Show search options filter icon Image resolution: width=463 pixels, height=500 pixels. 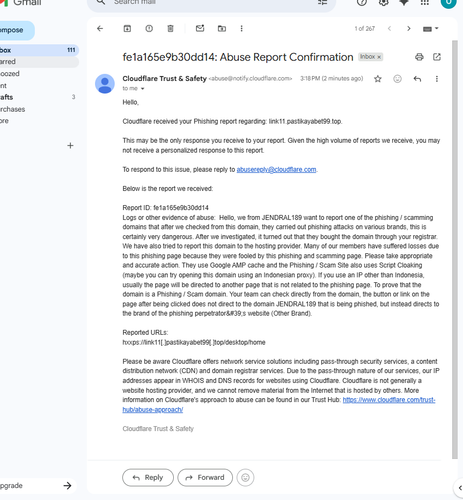pos(322,2)
